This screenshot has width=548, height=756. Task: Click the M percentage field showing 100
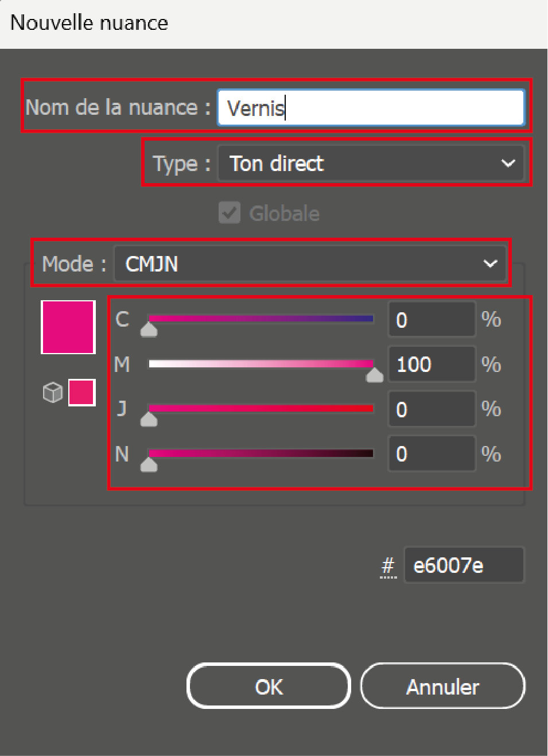[x=432, y=365]
